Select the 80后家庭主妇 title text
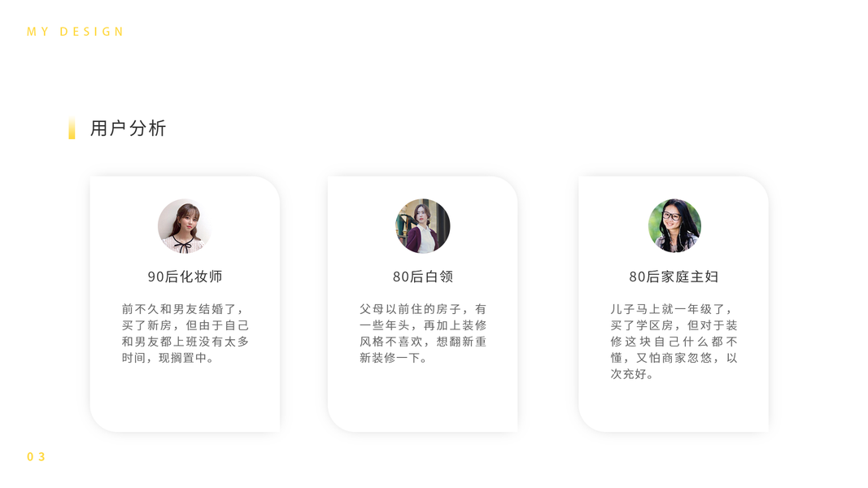The height and width of the screenshot is (488, 868). (674, 277)
